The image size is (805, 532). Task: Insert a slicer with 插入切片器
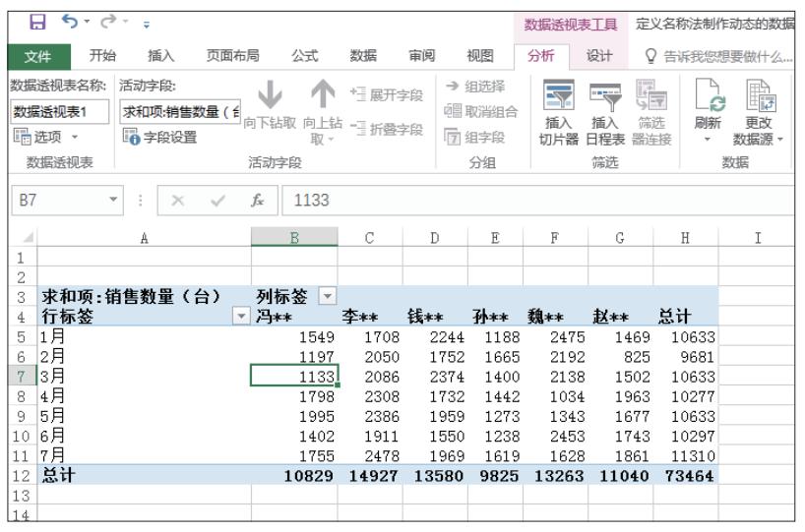click(x=559, y=112)
